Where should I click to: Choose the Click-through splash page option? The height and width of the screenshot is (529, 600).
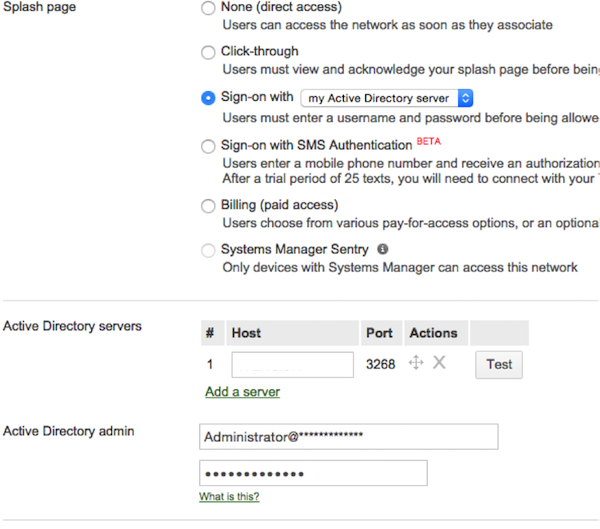coord(208,52)
